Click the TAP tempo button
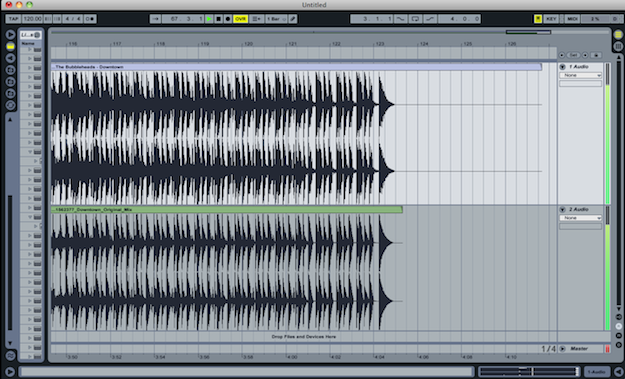The image size is (625, 379). [x=13, y=19]
